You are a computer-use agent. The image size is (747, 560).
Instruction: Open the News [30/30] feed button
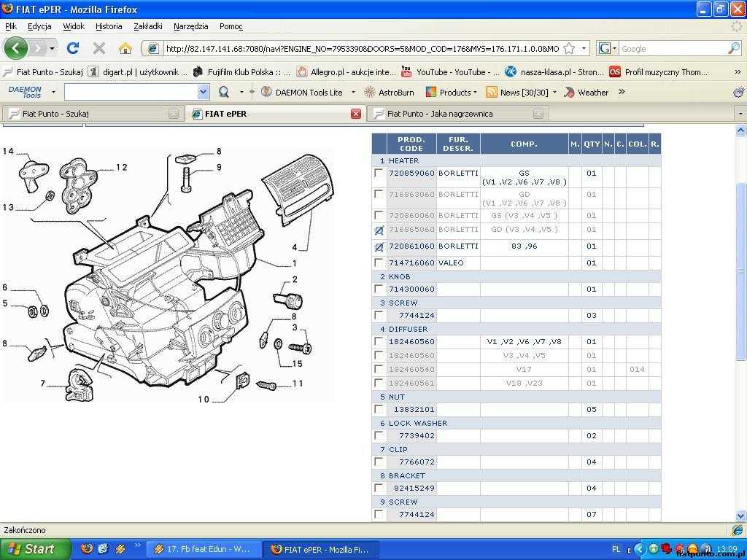517,92
